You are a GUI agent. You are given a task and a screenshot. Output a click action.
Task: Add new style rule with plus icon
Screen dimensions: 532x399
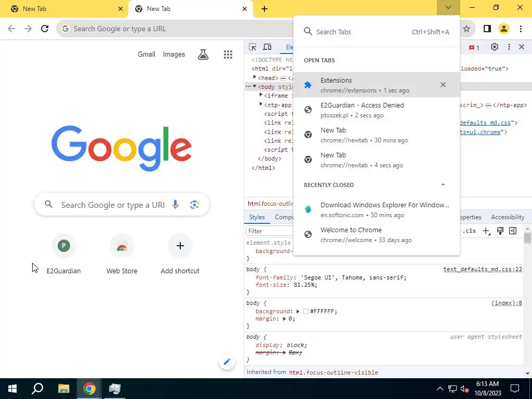coord(486,231)
